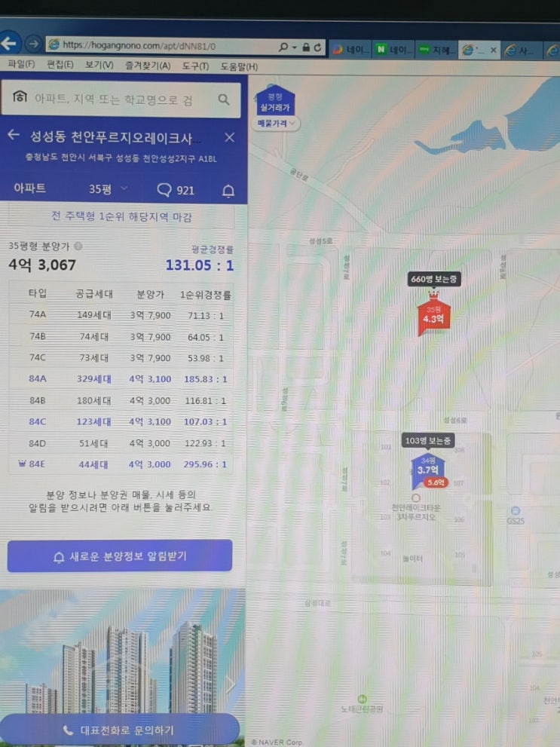Open the 921 comments bubble
This screenshot has width=560, height=747.
(x=176, y=190)
